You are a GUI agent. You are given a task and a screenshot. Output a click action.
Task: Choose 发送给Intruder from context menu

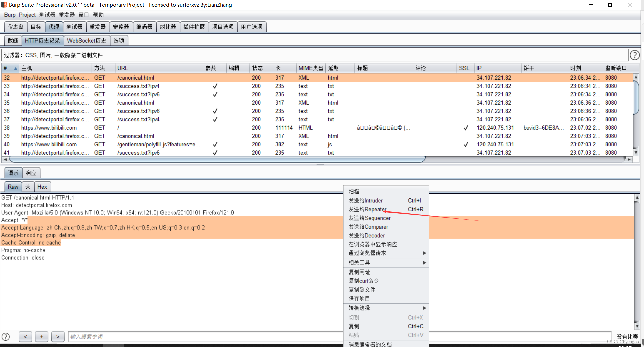tap(386, 201)
